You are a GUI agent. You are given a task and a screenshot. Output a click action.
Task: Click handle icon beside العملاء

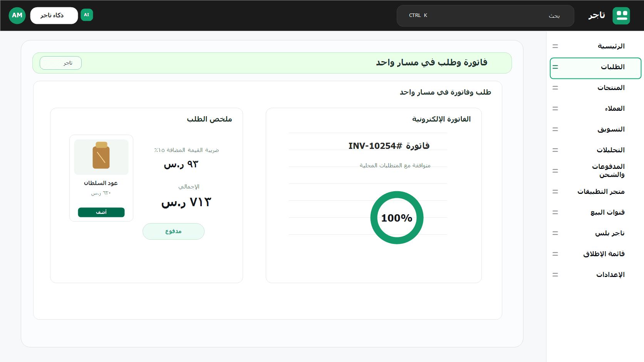point(555,108)
